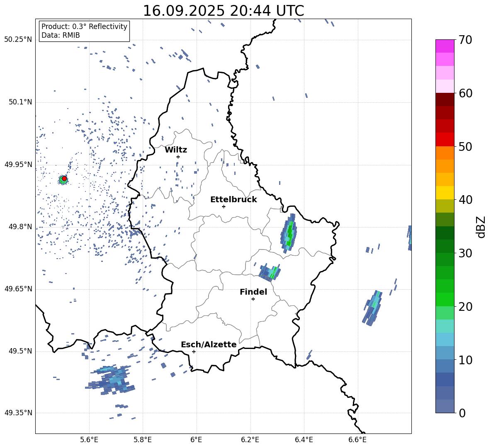Image resolution: width=491 pixels, height=448 pixels.
Task: Click the 'Data: RMIB' line
Action: [61, 35]
